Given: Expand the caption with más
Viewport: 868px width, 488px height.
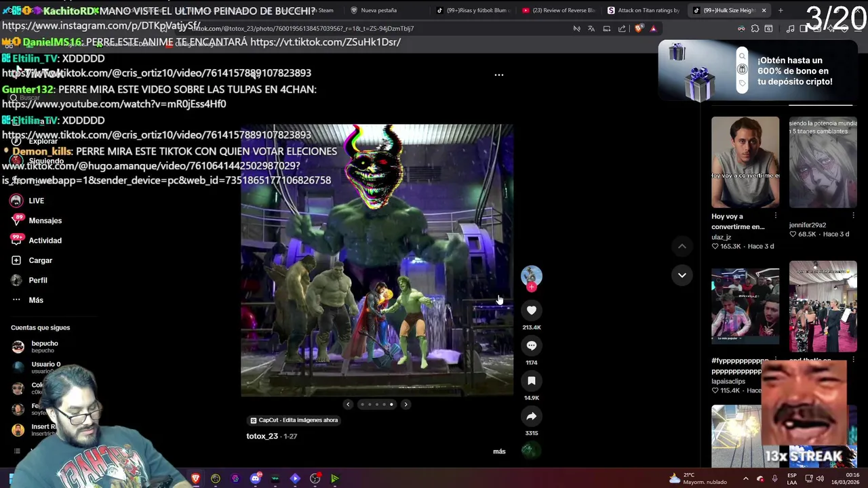Looking at the screenshot, I should pos(499,451).
